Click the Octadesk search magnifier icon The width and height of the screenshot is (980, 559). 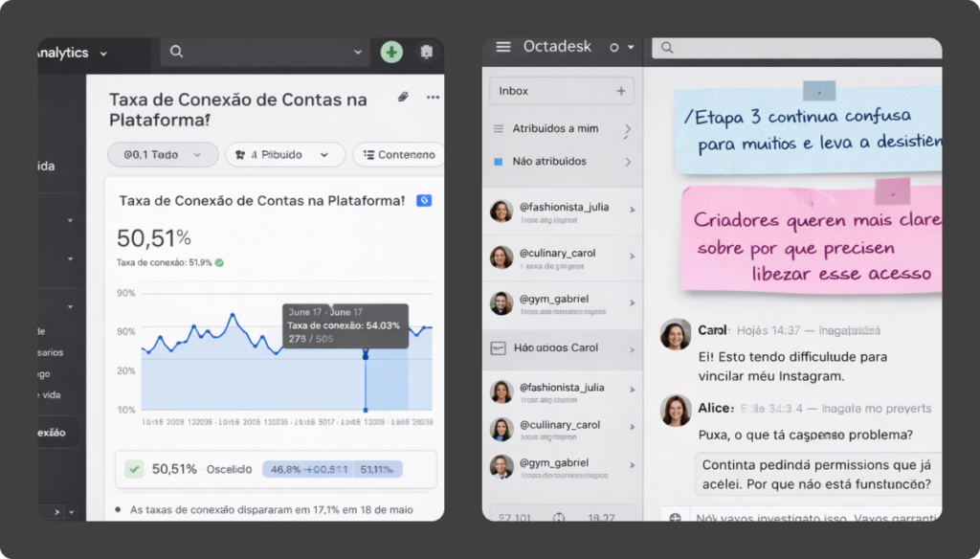[x=667, y=48]
